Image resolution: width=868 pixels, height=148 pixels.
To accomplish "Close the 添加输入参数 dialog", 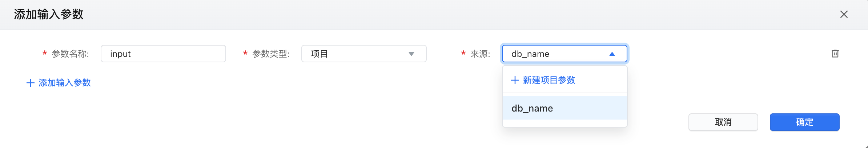I will 844,14.
